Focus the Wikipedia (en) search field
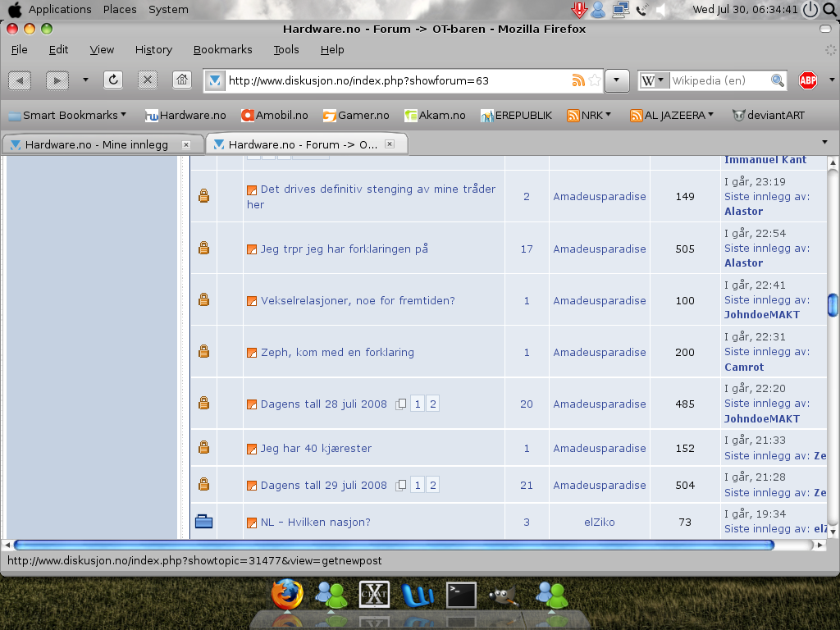 [x=719, y=80]
